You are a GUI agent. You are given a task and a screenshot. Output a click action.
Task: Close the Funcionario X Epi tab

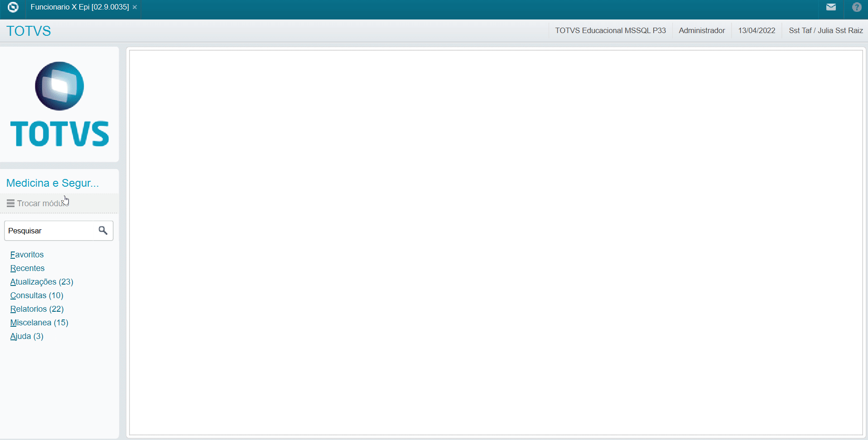point(135,7)
